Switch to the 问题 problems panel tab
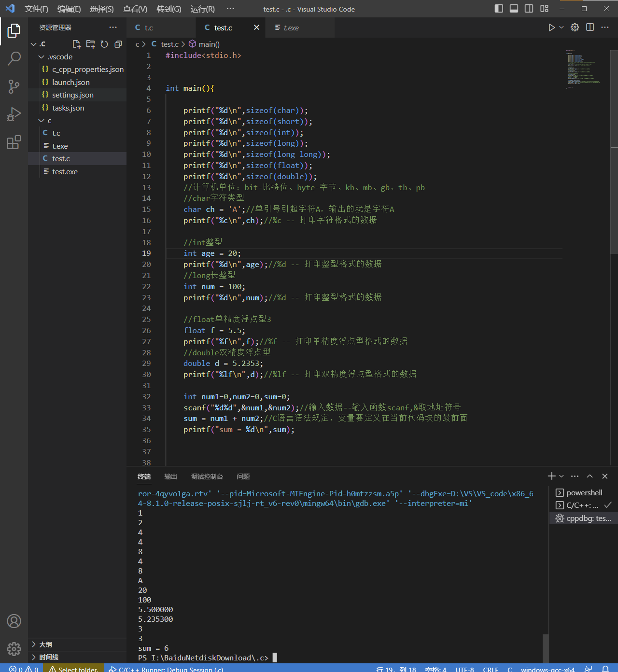Screen dimensions: 618x672 coord(243,476)
